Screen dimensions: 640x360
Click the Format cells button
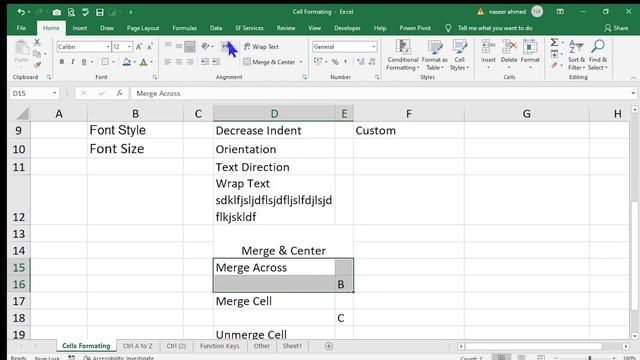point(530,55)
